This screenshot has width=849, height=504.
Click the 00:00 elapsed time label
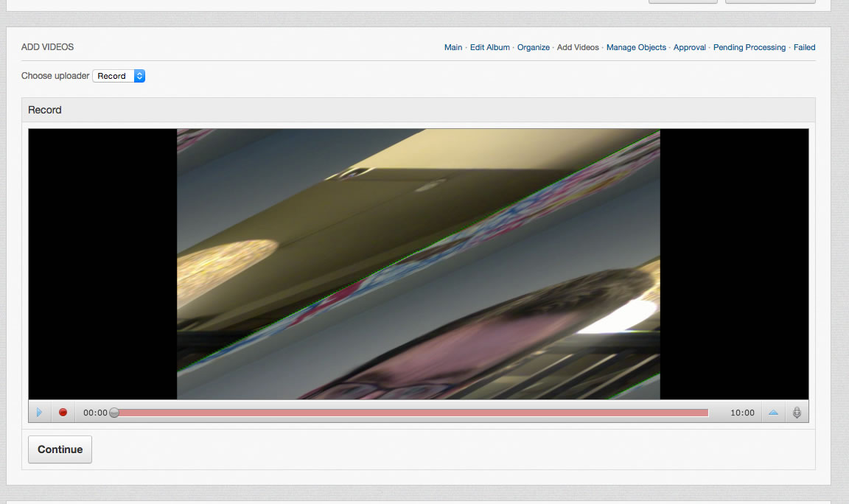coord(95,413)
